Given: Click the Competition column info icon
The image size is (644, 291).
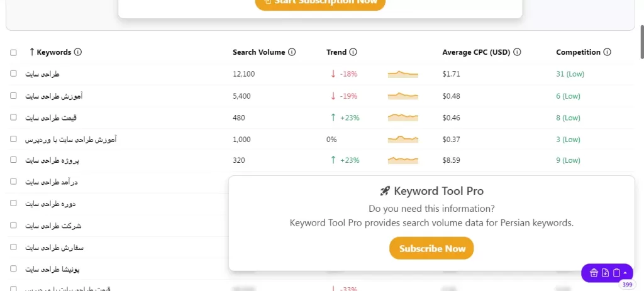Looking at the screenshot, I should pyautogui.click(x=608, y=52).
